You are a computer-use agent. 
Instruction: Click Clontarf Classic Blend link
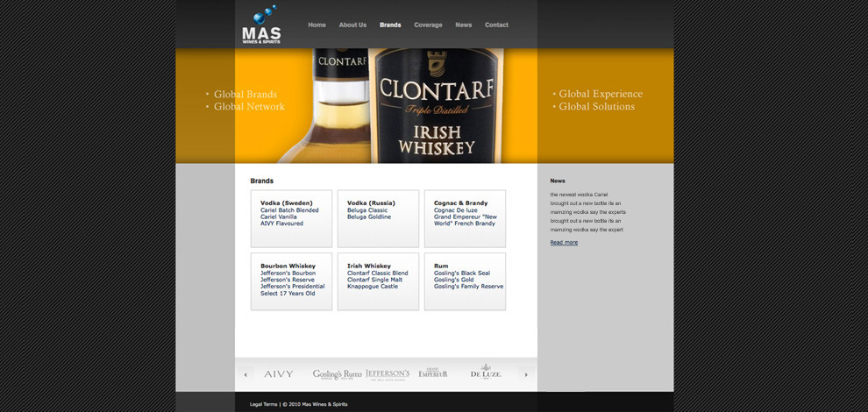point(378,273)
